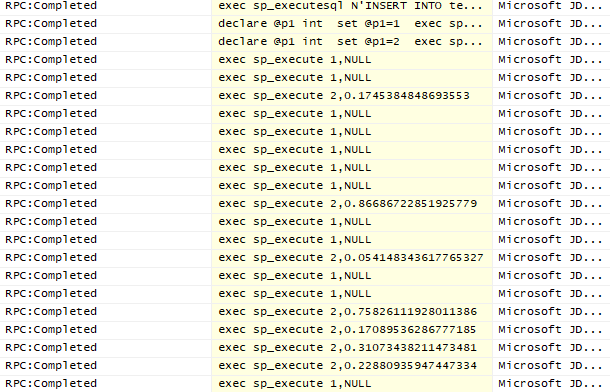Image resolution: width=610 pixels, height=392 pixels.
Task: Select the 'declare @p1 int set @p1=1' cell
Action: (352, 24)
